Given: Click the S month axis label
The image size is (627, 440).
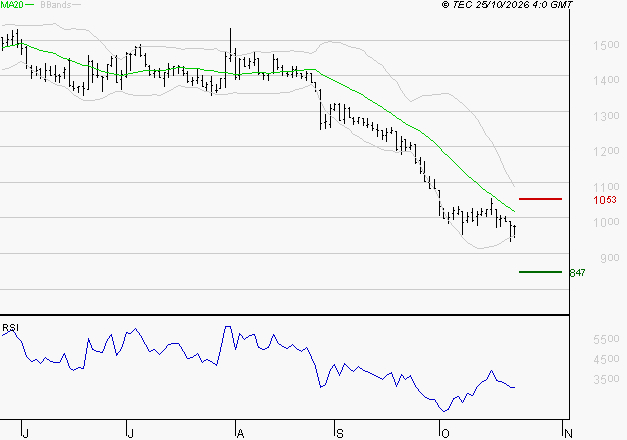Looking at the screenshot, I should tap(339, 433).
